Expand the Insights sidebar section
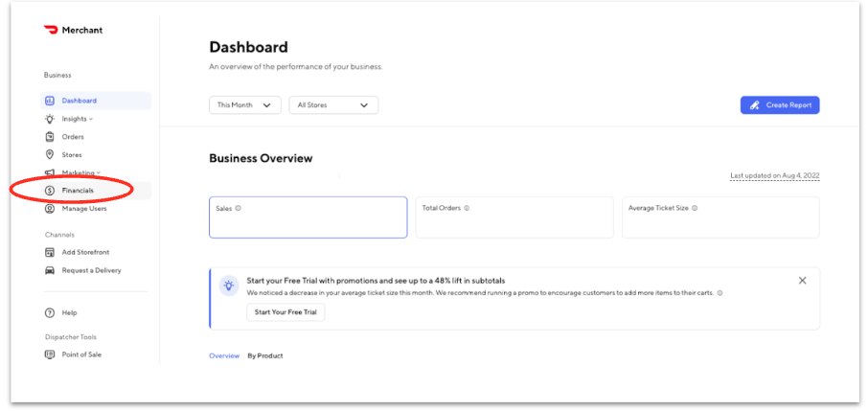Screen dimensions: 868x411 [x=77, y=119]
